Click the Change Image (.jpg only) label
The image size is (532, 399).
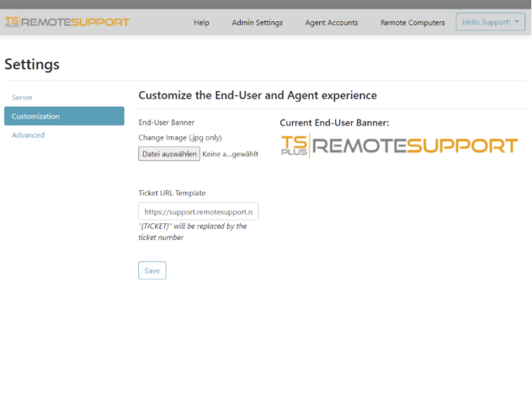pyautogui.click(x=180, y=138)
